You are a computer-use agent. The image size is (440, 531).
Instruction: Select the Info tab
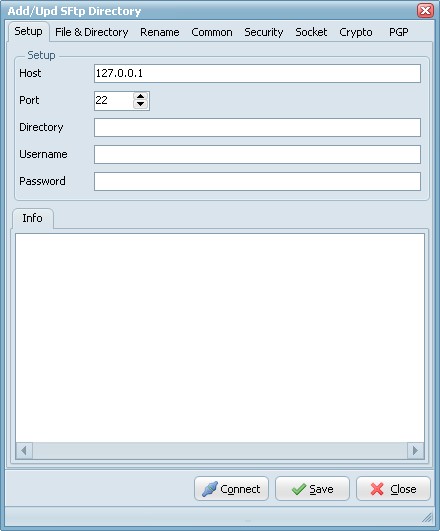(x=33, y=218)
